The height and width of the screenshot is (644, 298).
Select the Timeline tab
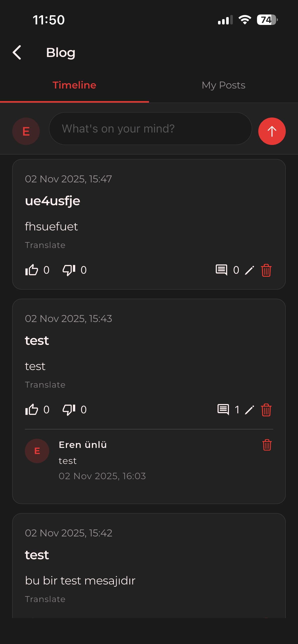click(x=74, y=85)
